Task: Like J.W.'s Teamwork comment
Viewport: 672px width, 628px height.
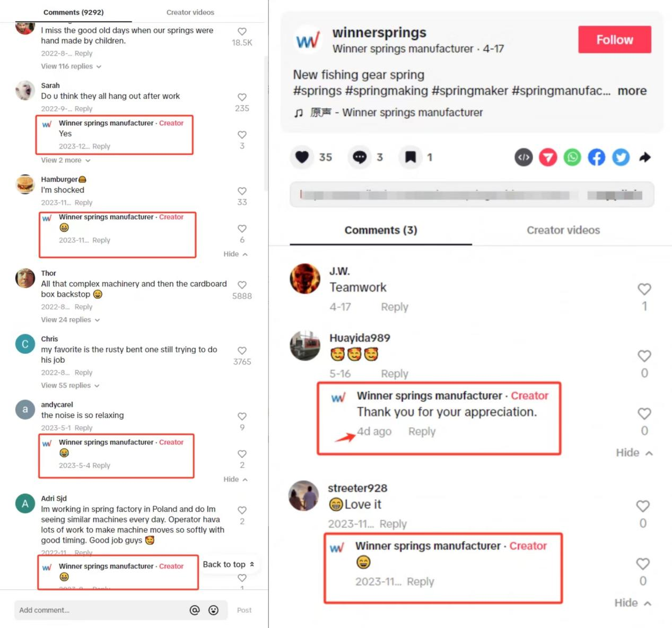Action: [644, 289]
